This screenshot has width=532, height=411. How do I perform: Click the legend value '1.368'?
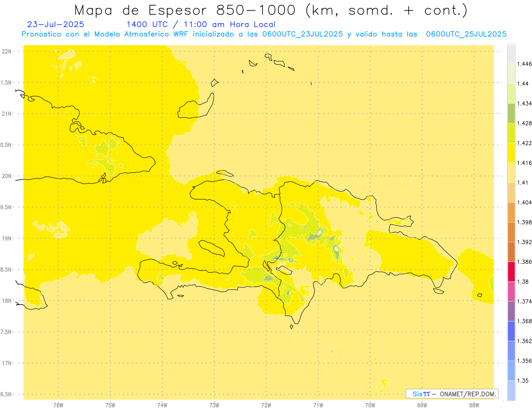[x=524, y=321]
